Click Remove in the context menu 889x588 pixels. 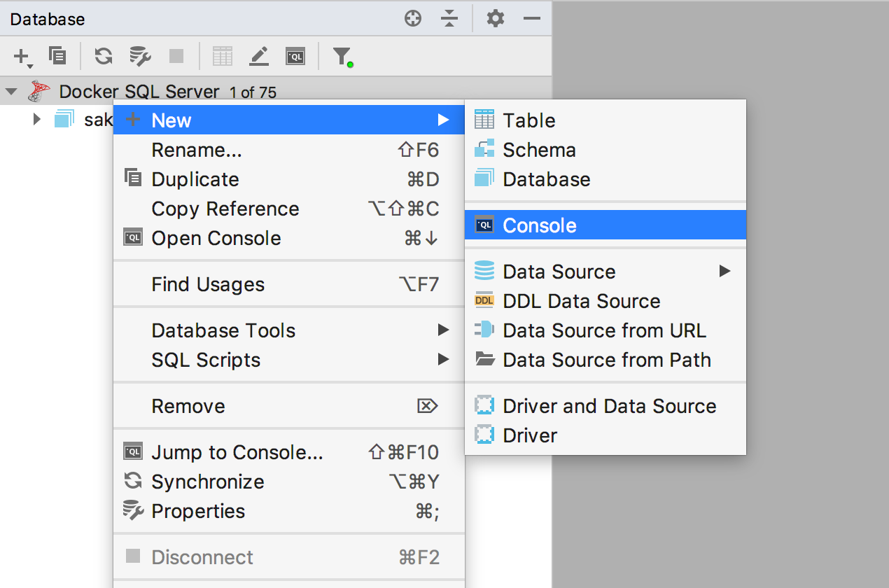[x=188, y=406]
